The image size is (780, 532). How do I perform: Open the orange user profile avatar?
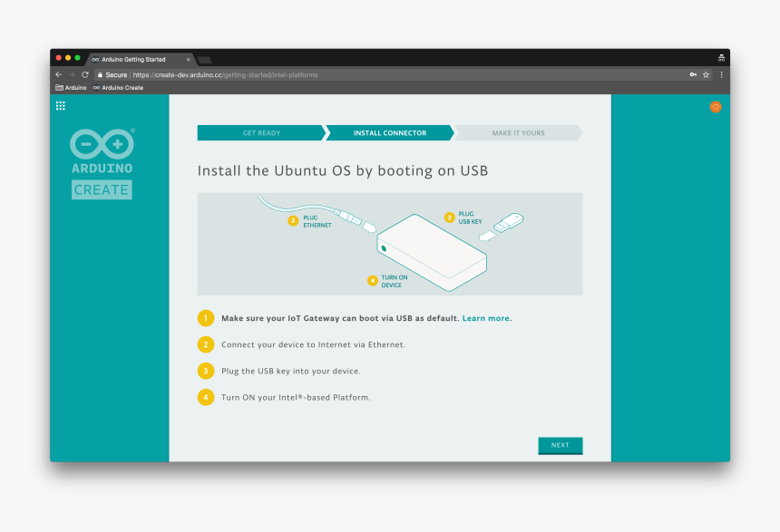click(x=716, y=107)
